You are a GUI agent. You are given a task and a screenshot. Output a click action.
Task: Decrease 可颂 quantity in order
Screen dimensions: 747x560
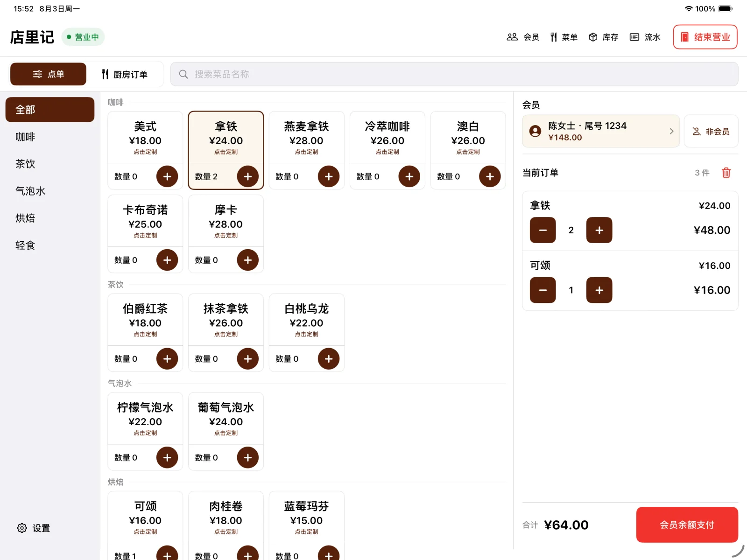pos(543,290)
